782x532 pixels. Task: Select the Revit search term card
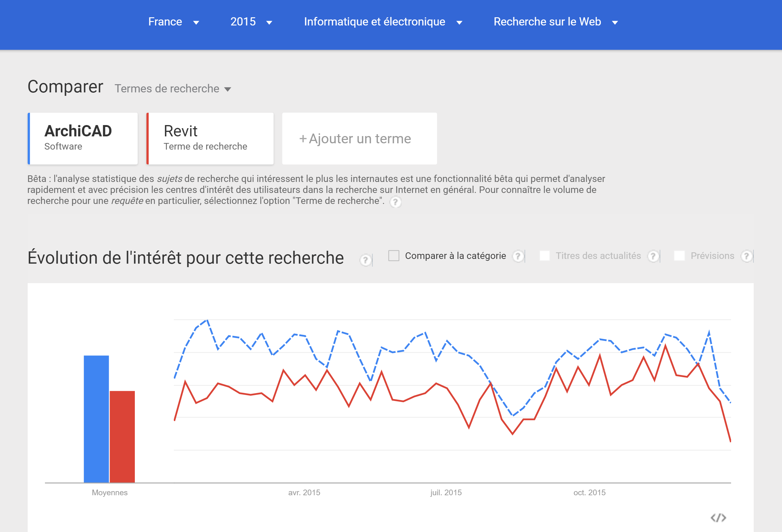(210, 139)
